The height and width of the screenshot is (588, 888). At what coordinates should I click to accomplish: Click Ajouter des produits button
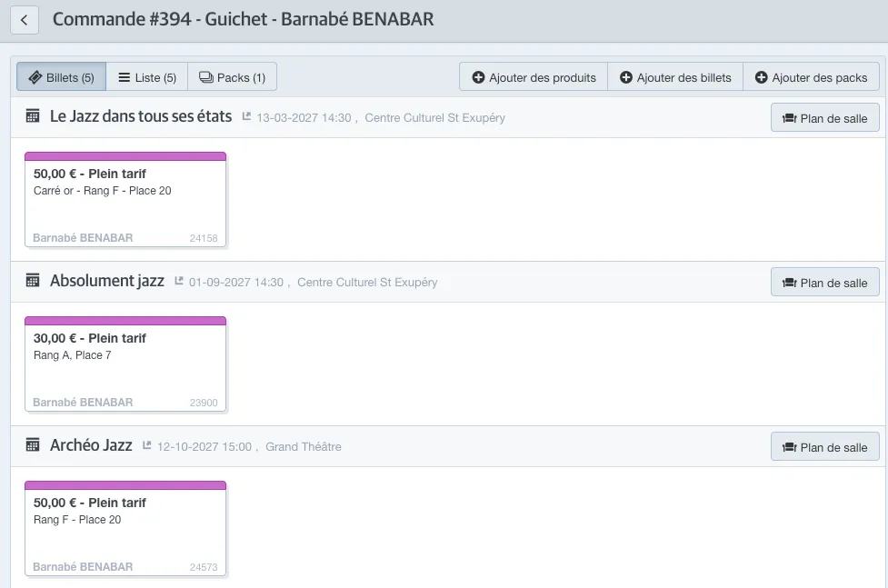pos(534,77)
